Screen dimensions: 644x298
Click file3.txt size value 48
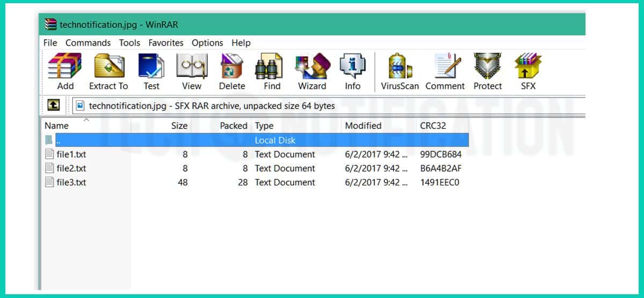pyautogui.click(x=182, y=182)
